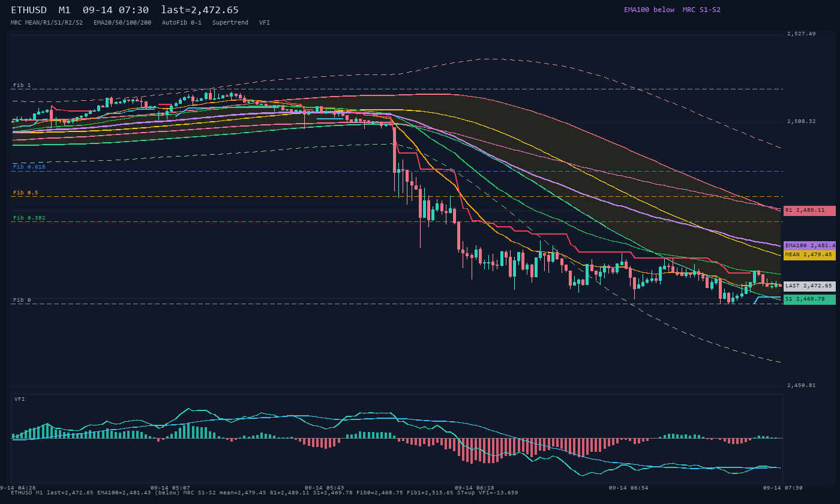Screen dimensions: 840x504
Task: Click the "09-14 06:54" time axis label
Action: coord(629,488)
